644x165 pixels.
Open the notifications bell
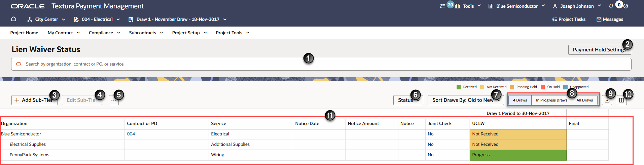[611, 6]
